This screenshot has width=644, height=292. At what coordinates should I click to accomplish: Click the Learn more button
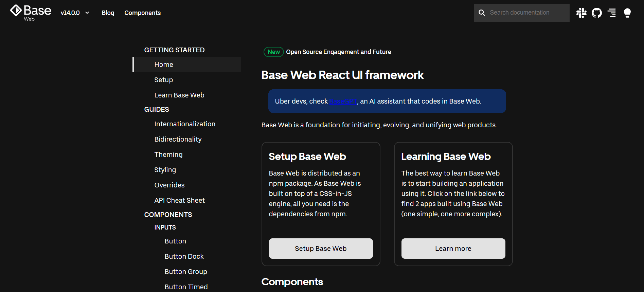[453, 249]
